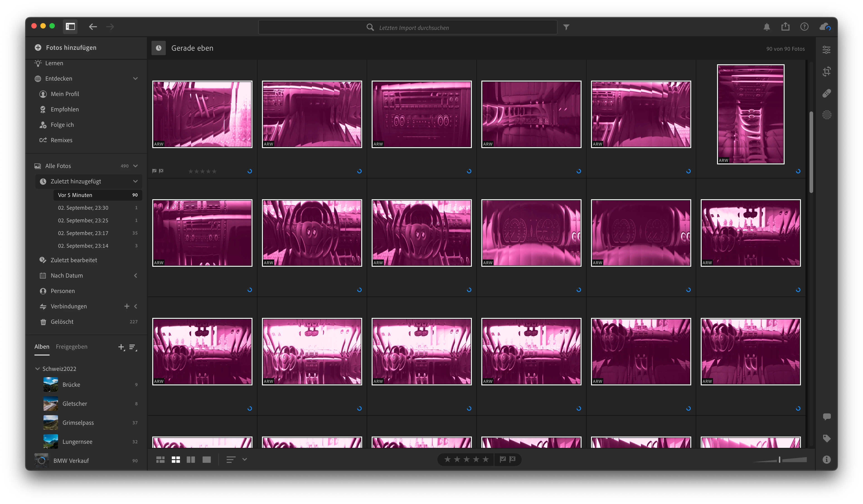
Task: Toggle the left sidebar panel button
Action: [70, 27]
